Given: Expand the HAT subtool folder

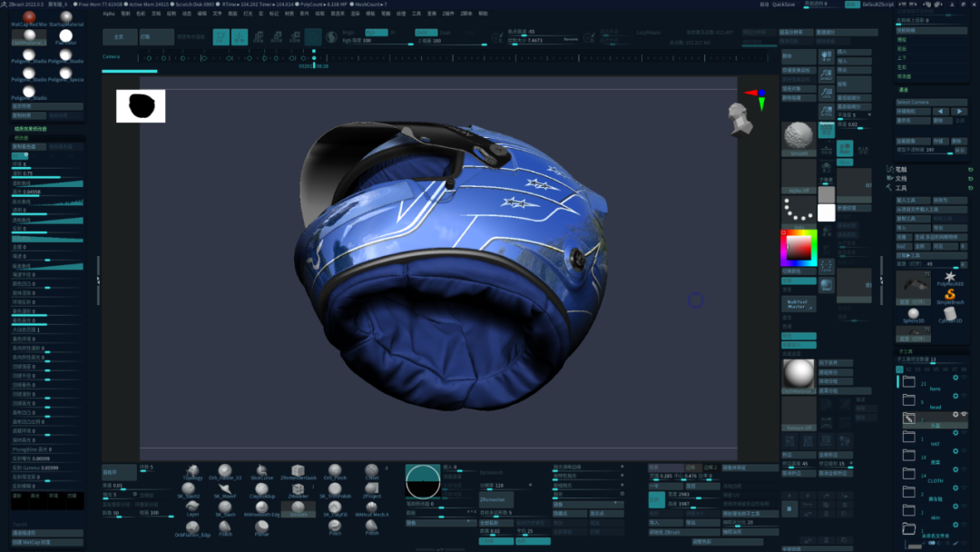Looking at the screenshot, I should (909, 437).
